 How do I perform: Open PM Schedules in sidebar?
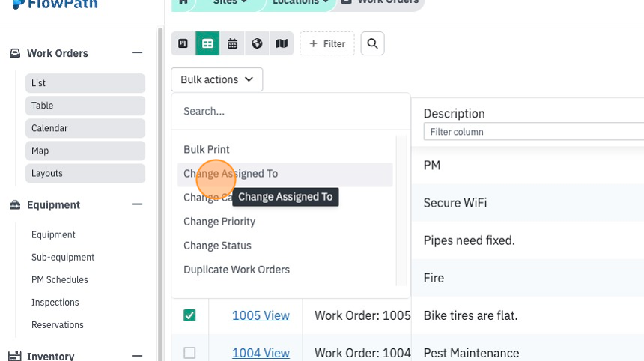pos(60,280)
